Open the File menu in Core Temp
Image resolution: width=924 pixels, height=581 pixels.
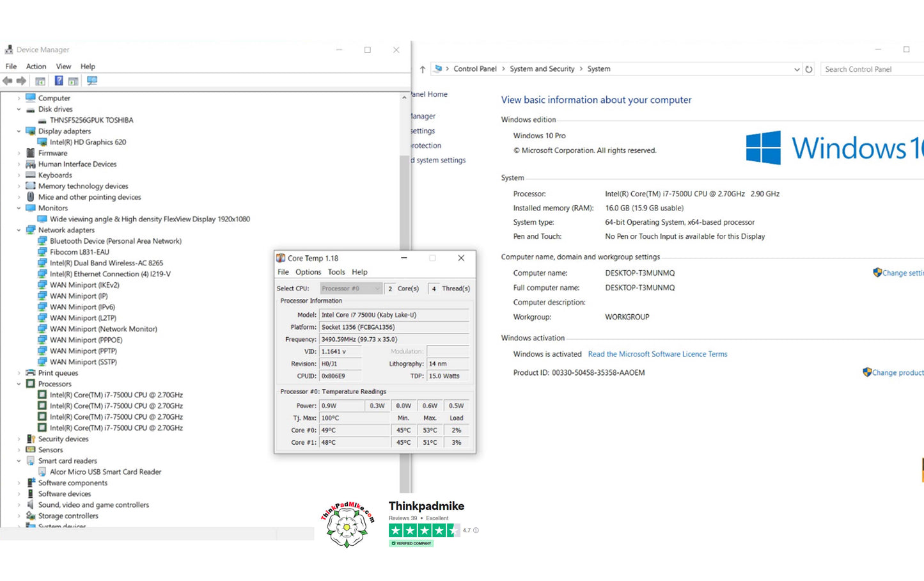tap(283, 272)
